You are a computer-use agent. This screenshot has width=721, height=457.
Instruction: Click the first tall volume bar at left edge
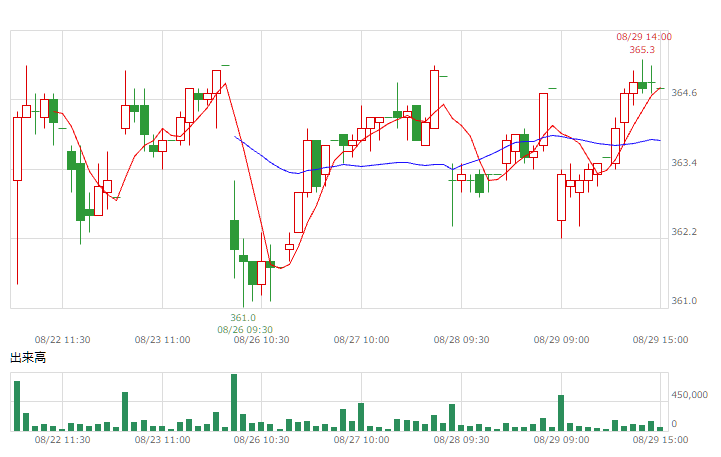pyautogui.click(x=17, y=406)
